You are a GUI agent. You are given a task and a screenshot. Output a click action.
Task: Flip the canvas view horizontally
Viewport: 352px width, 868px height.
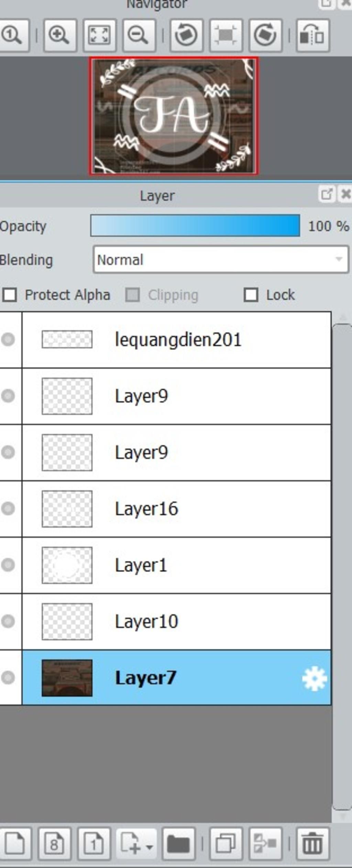click(312, 35)
